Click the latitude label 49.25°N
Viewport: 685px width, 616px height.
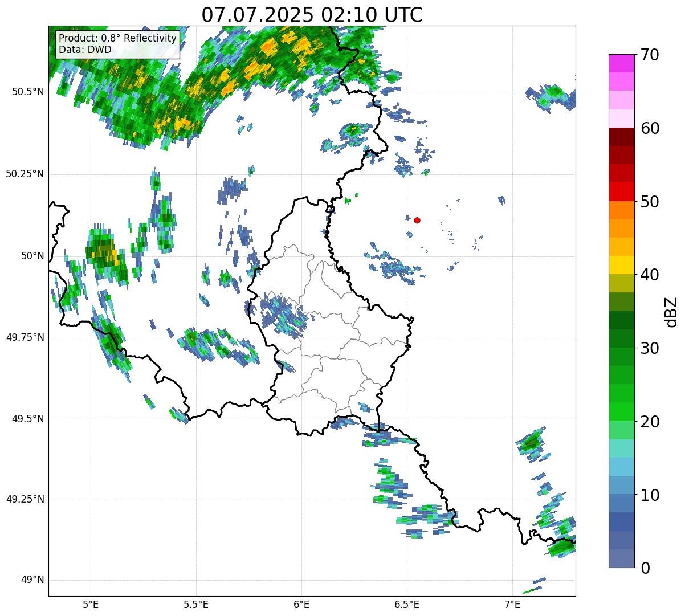[25, 500]
